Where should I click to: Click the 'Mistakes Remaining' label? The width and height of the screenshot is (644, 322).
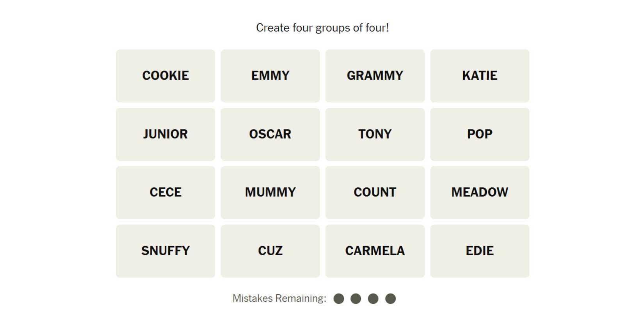click(279, 299)
